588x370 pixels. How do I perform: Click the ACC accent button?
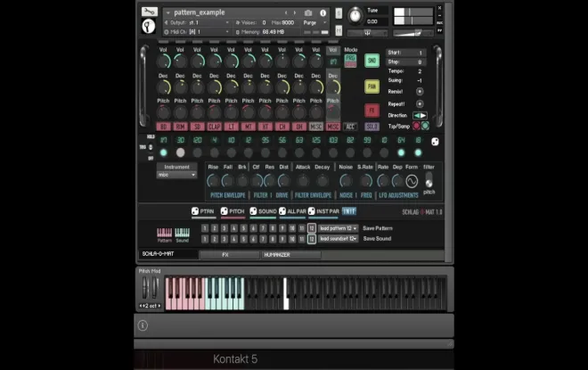tap(350, 127)
